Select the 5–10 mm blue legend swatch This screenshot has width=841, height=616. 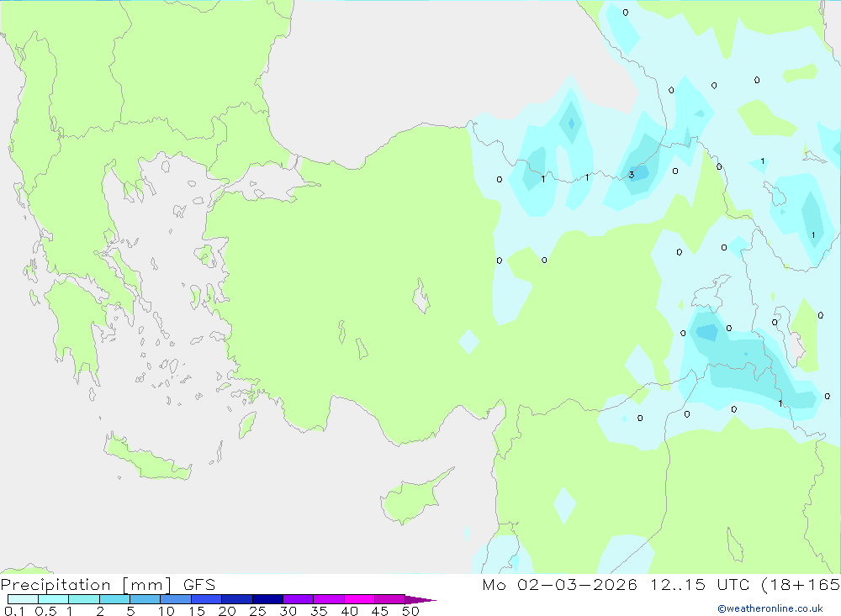point(145,599)
